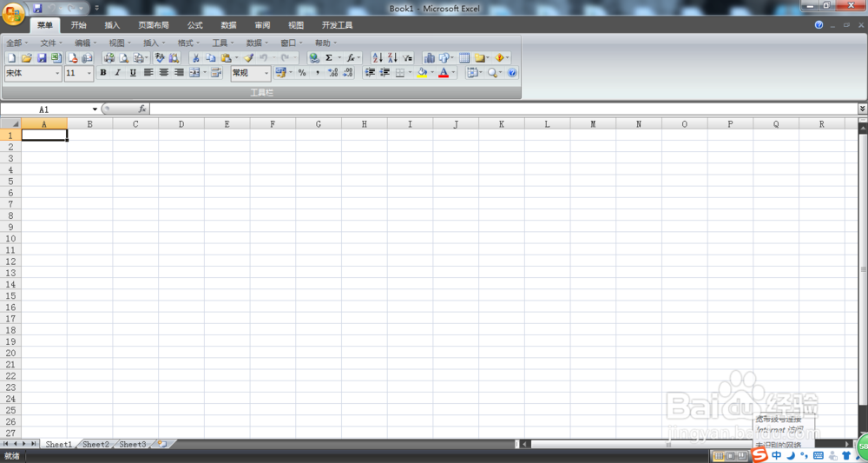Switch to the 公式 ribbon tab

tap(194, 25)
